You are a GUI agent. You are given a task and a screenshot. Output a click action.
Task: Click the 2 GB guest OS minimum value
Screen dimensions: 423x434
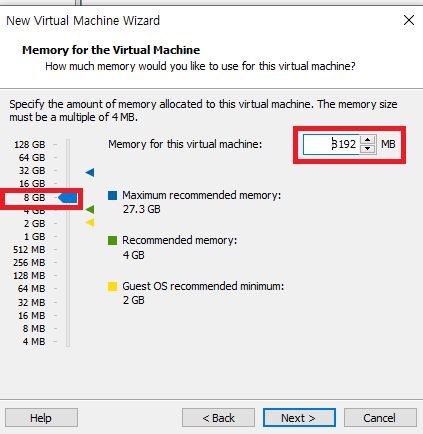[x=133, y=300]
